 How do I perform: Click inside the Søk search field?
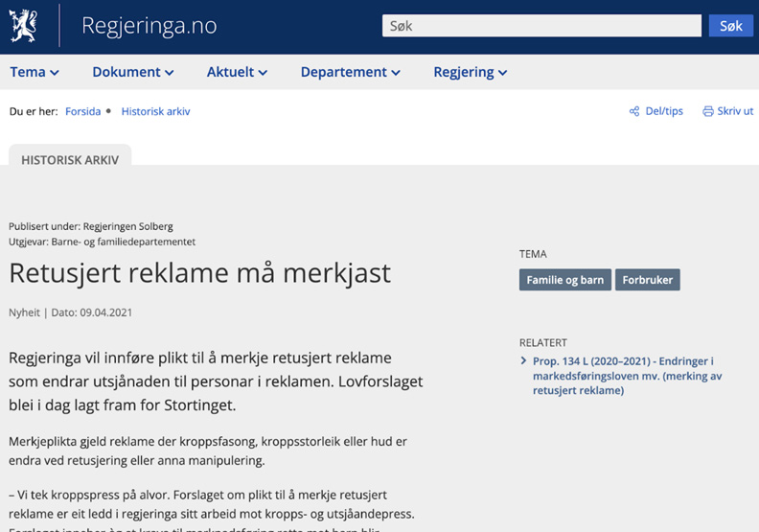point(541,26)
